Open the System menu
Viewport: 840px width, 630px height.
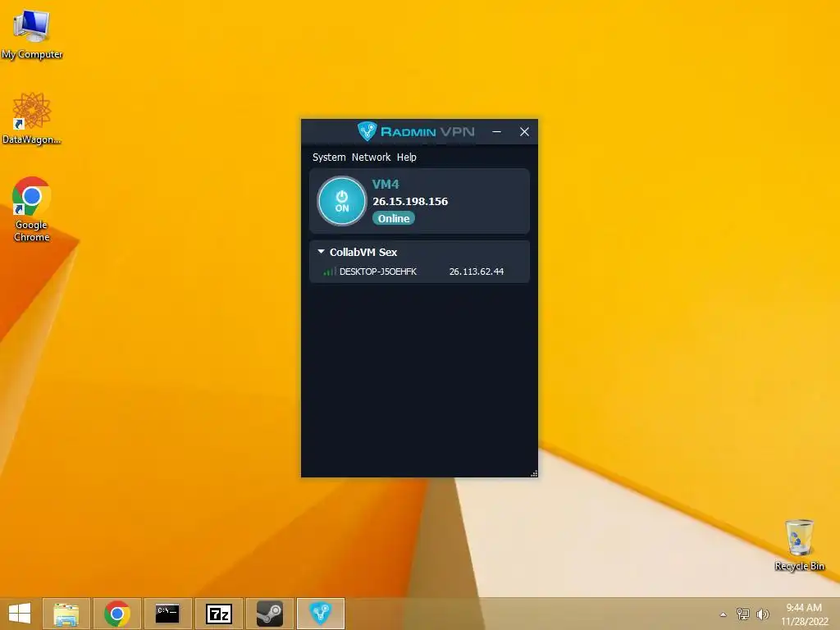click(x=329, y=157)
